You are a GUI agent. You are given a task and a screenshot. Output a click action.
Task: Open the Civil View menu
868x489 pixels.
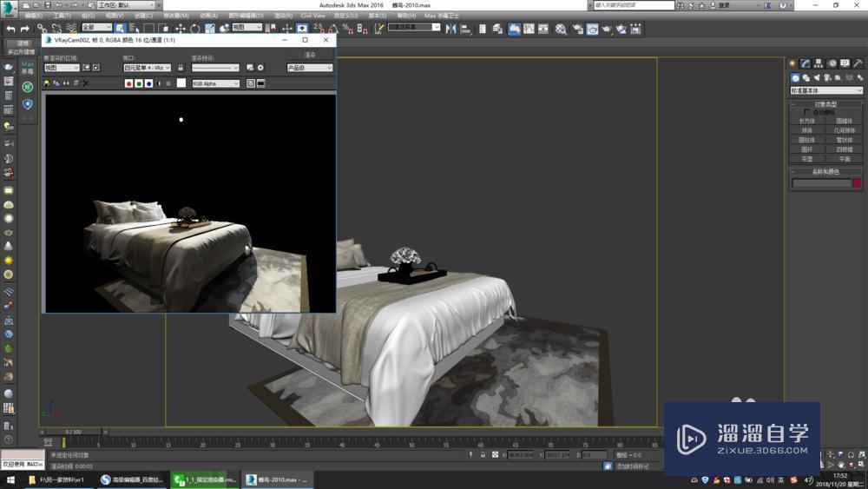tap(313, 16)
